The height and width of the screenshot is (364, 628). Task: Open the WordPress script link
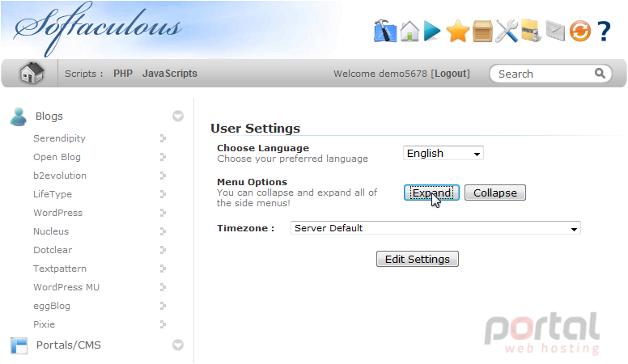[57, 213]
